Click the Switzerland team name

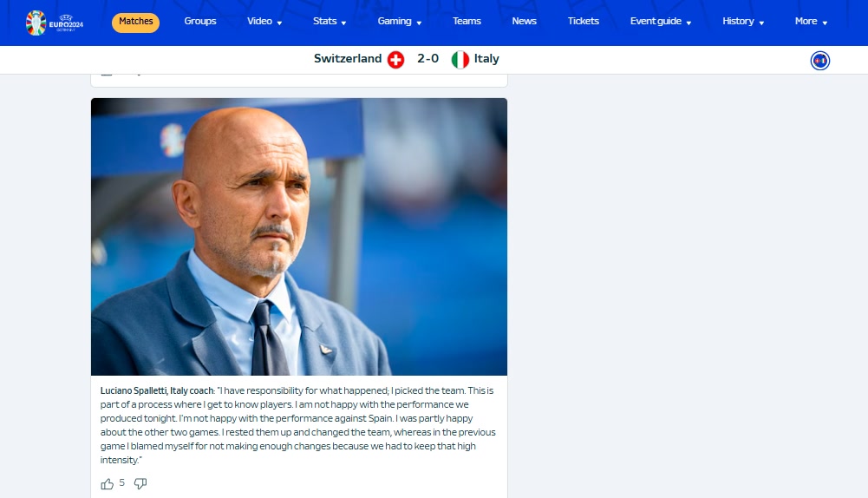pyautogui.click(x=348, y=59)
